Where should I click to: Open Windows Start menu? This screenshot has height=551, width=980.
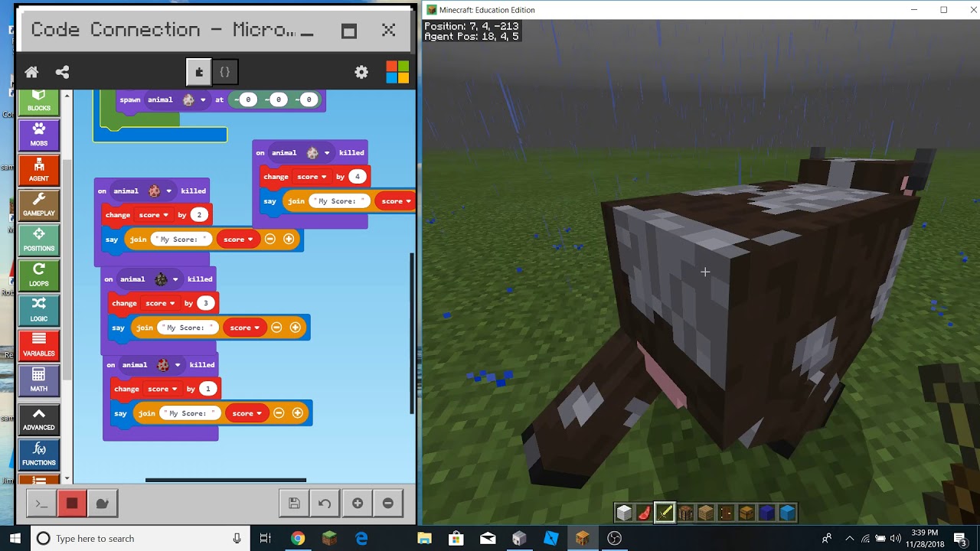coord(15,538)
